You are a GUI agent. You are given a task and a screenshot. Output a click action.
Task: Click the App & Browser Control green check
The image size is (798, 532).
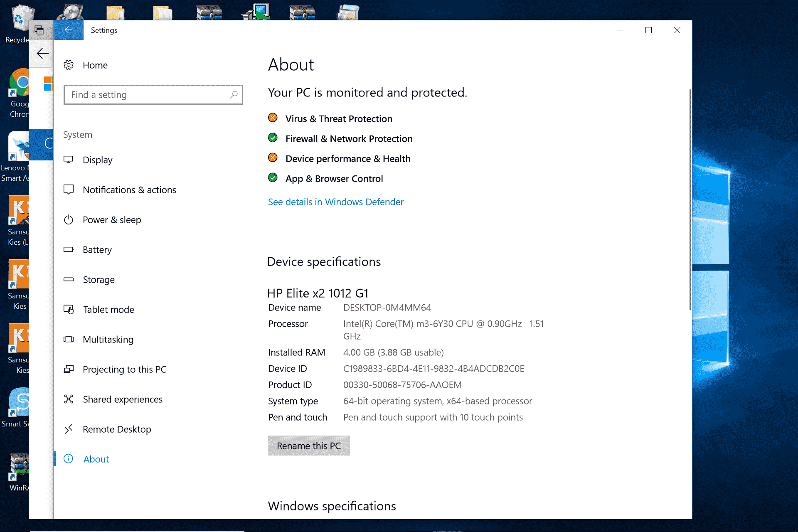tap(273, 178)
